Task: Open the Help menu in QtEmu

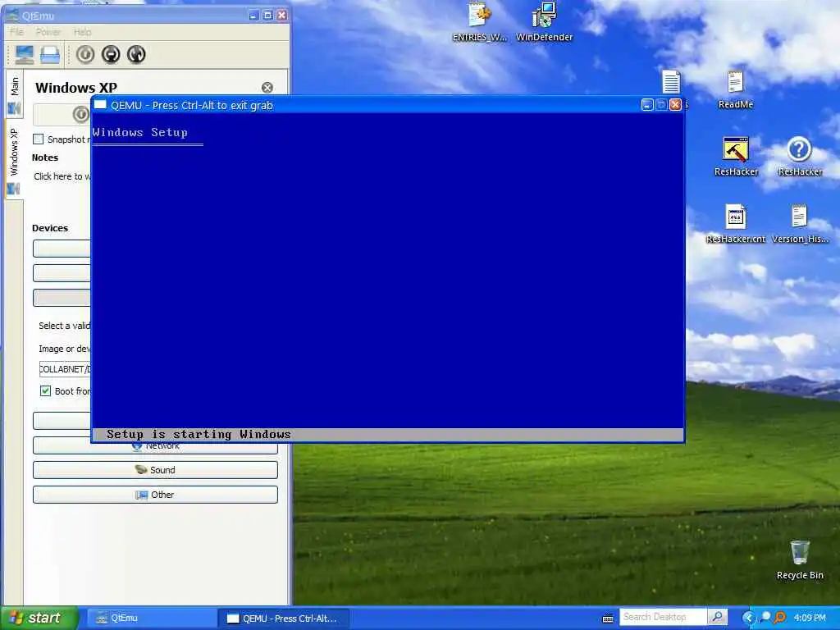Action: [83, 32]
